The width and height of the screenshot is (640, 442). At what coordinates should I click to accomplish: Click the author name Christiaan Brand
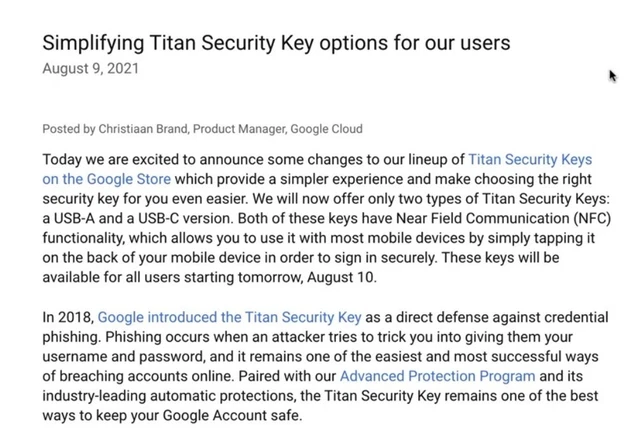coord(143,129)
